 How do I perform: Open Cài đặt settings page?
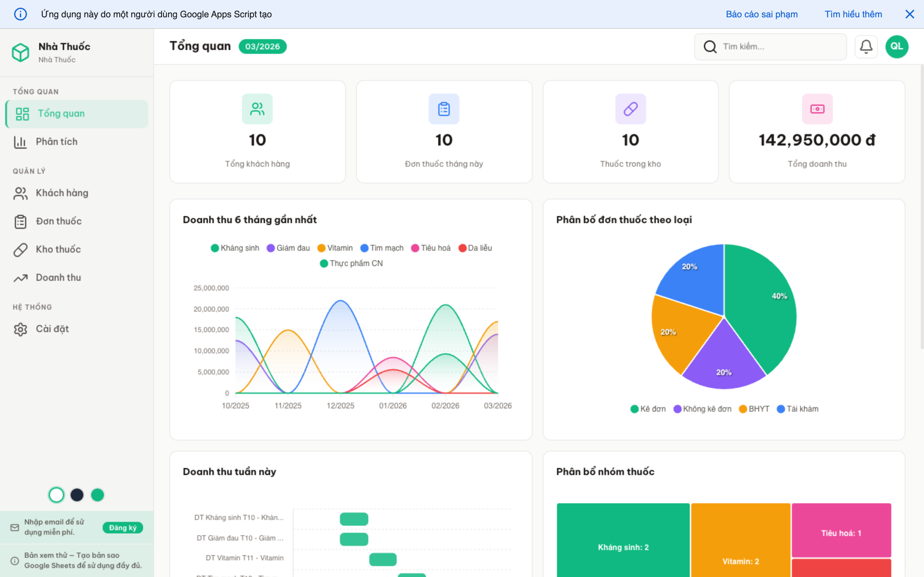pyautogui.click(x=52, y=329)
